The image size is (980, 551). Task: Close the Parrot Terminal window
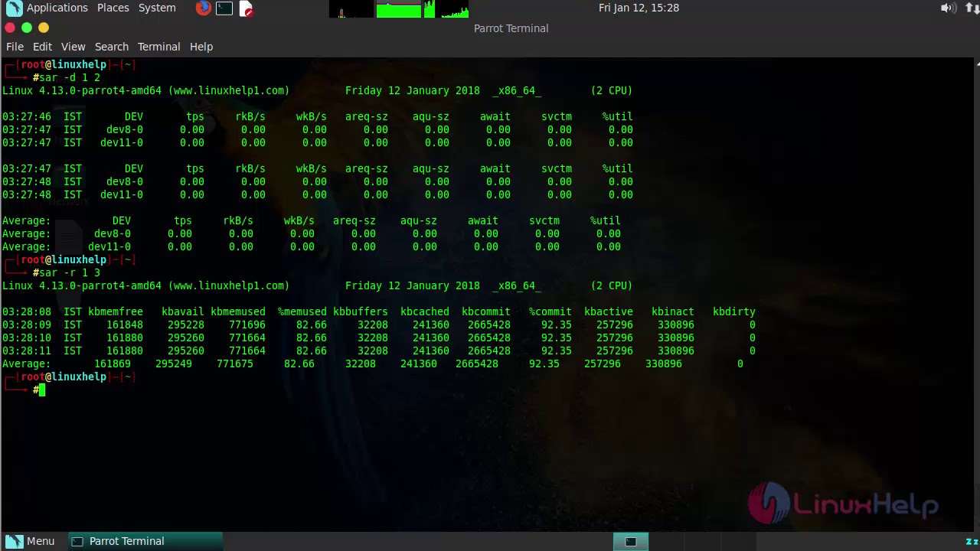click(10, 28)
